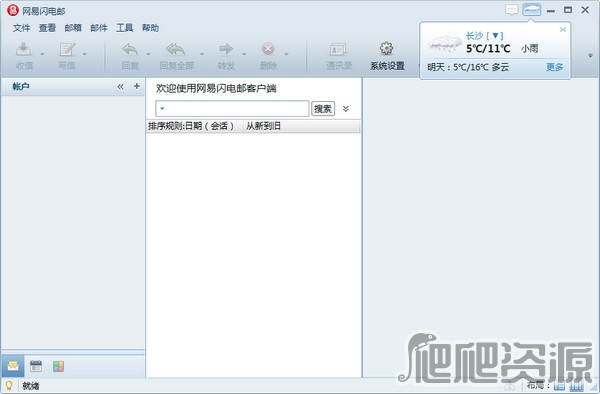This screenshot has width=600, height=394.
Task: Open the dropdown next to 回复全部
Action: tap(202, 54)
